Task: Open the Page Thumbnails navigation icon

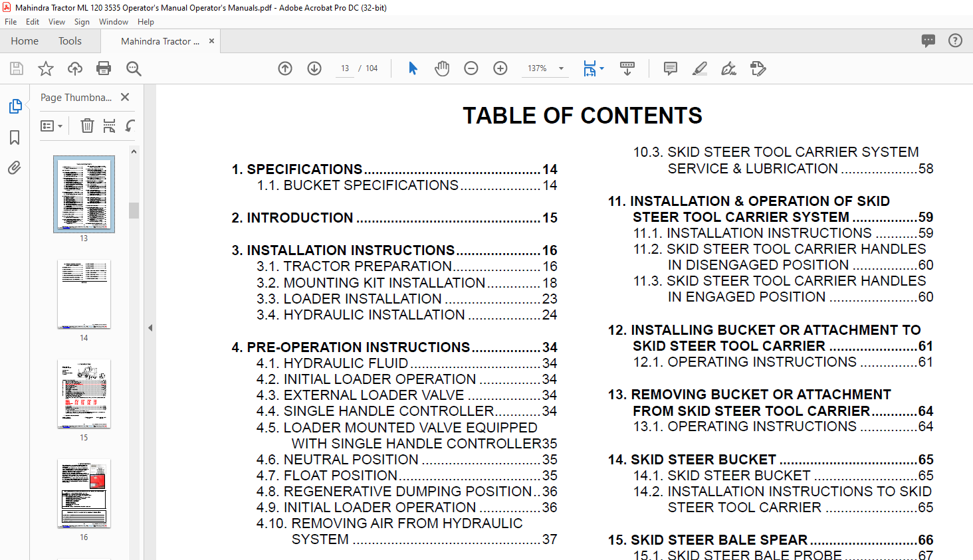Action: [15, 106]
